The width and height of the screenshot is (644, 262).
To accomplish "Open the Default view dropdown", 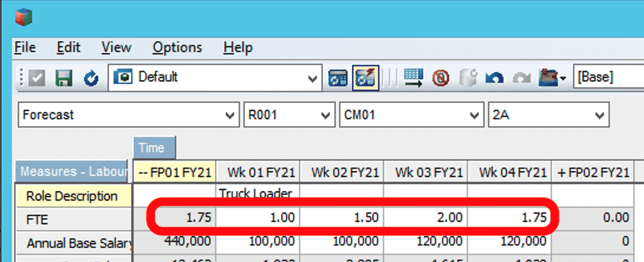I will (313, 78).
